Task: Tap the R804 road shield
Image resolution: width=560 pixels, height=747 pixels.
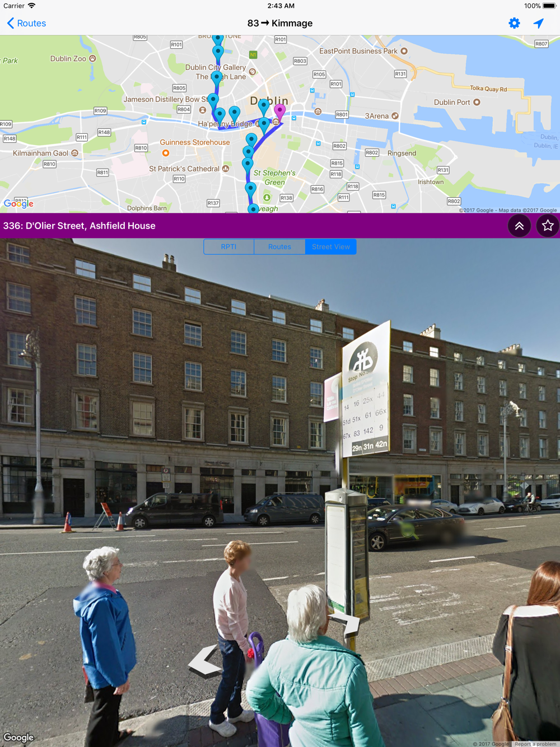Action: tap(184, 109)
